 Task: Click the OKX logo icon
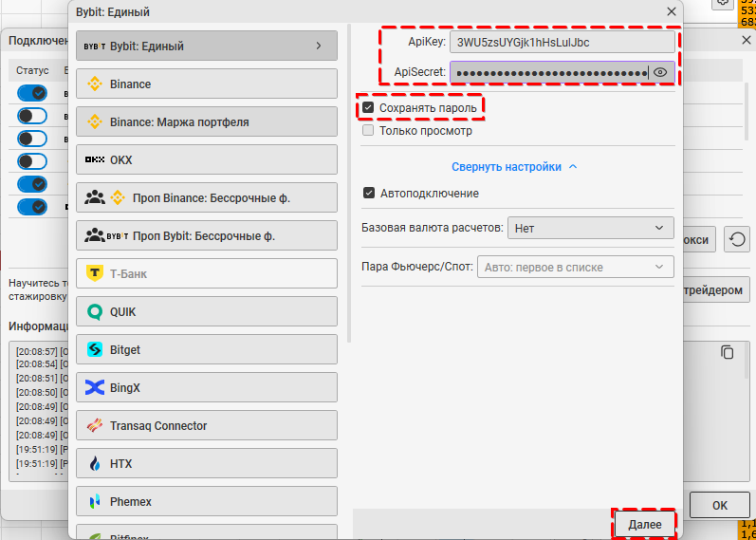[95, 159]
